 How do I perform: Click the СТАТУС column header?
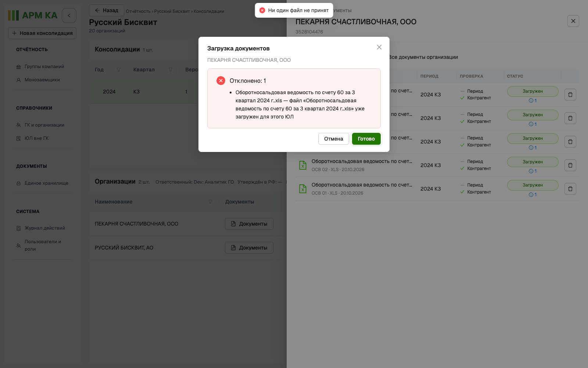(515, 76)
